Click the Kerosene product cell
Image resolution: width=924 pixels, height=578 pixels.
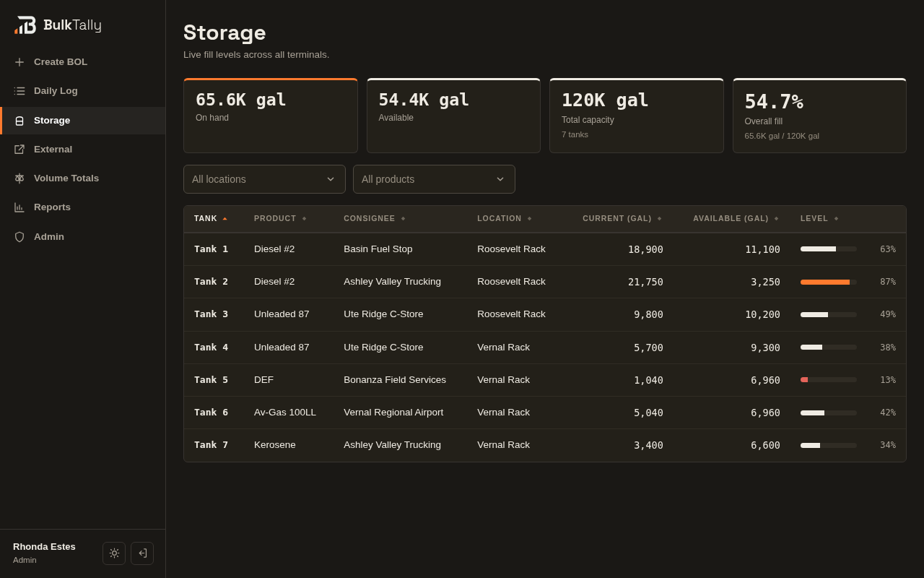coord(275,445)
